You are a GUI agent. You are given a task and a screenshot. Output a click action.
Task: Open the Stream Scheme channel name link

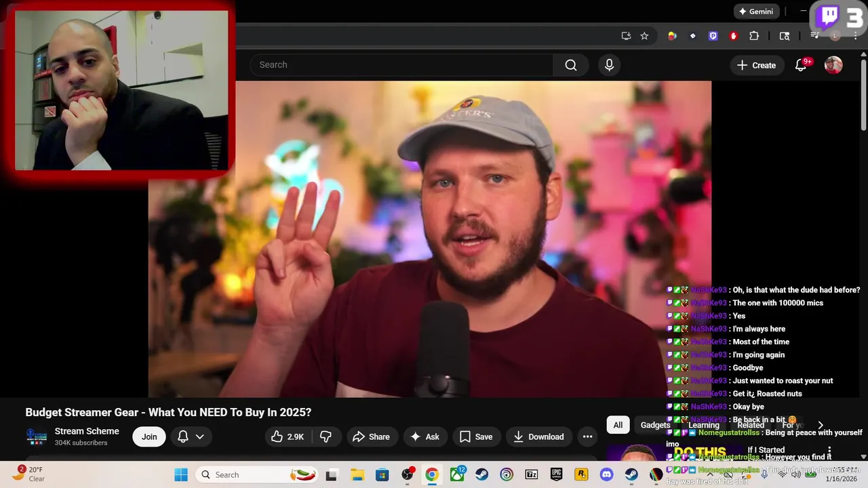pos(87,431)
